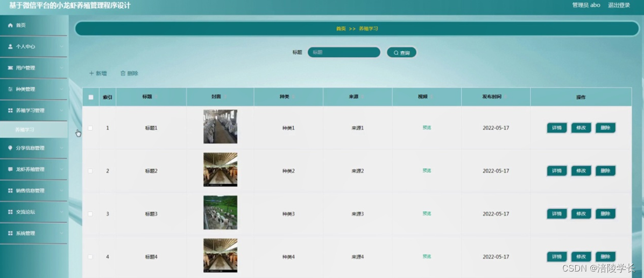Focus the 标题 search input field
Viewport: 644px width, 278px height.
coord(344,52)
